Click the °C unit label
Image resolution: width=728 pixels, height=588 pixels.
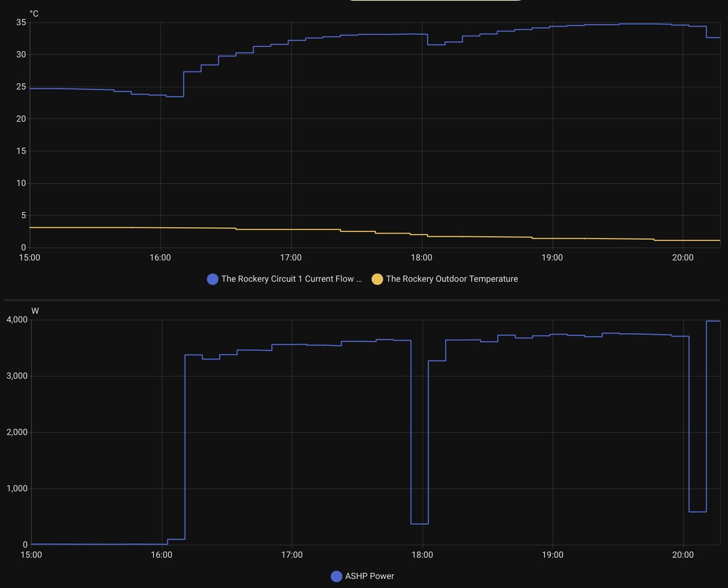click(34, 14)
